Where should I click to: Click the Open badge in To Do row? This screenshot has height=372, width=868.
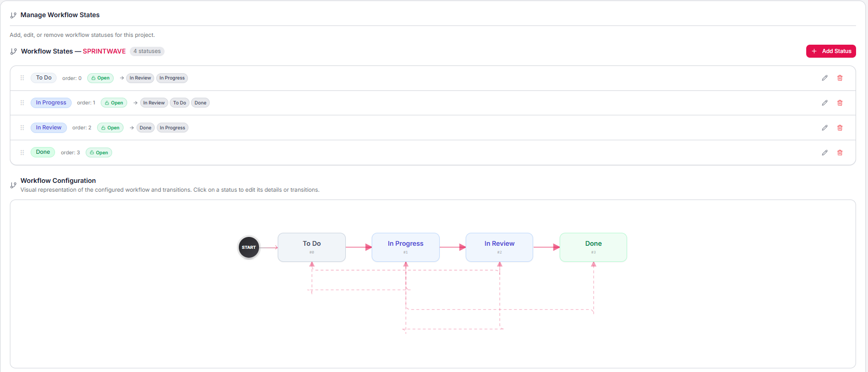pos(100,78)
